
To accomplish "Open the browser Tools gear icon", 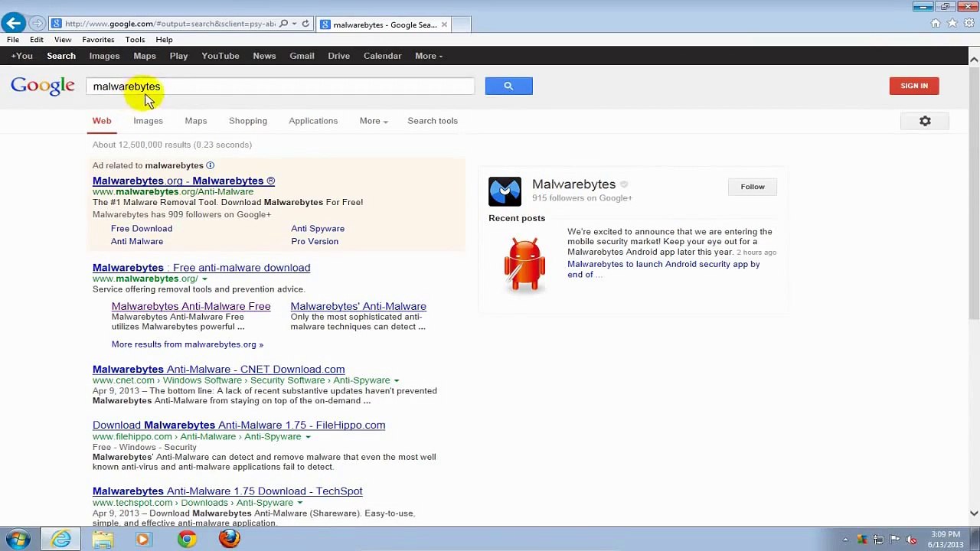I will (x=969, y=24).
